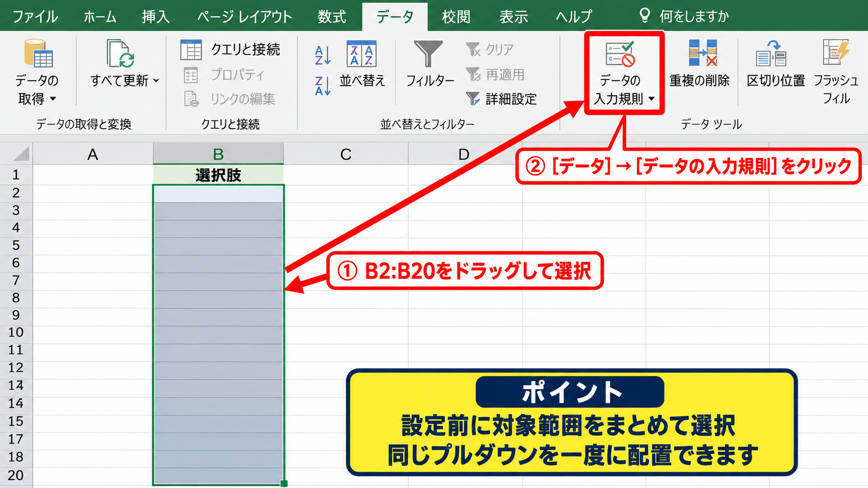The width and height of the screenshot is (868, 488).
Task: Click the 区切り位置 label
Action: tap(776, 80)
